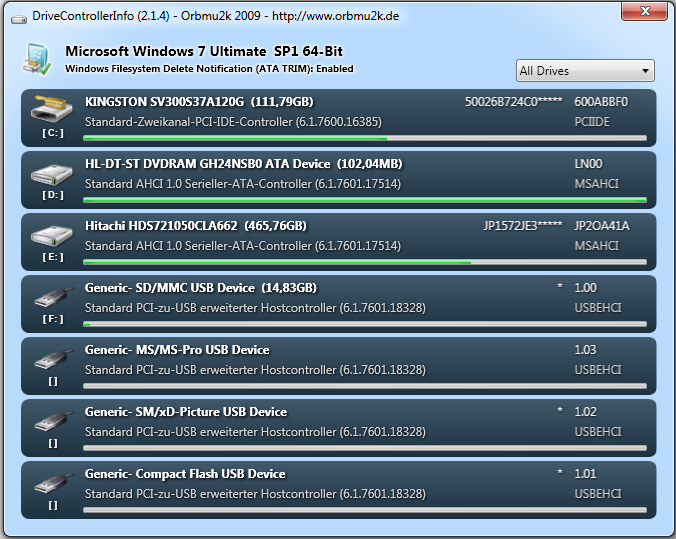Open the All Drives dropdown

(x=585, y=71)
